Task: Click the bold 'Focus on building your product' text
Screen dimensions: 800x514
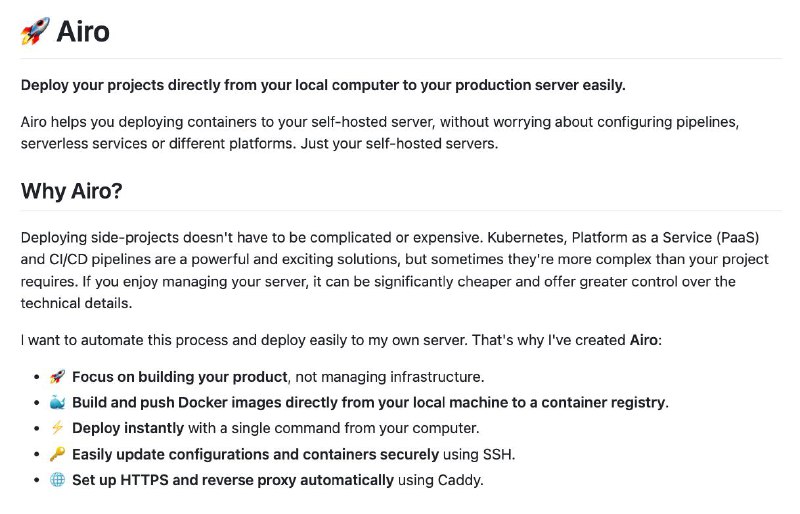Action: coord(180,377)
